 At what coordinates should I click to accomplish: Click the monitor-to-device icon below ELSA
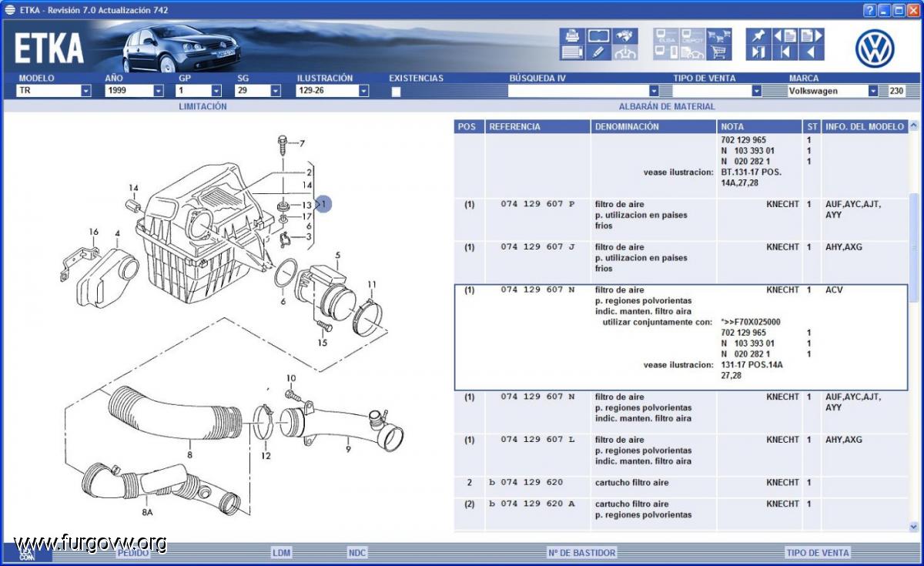pyautogui.click(x=665, y=52)
